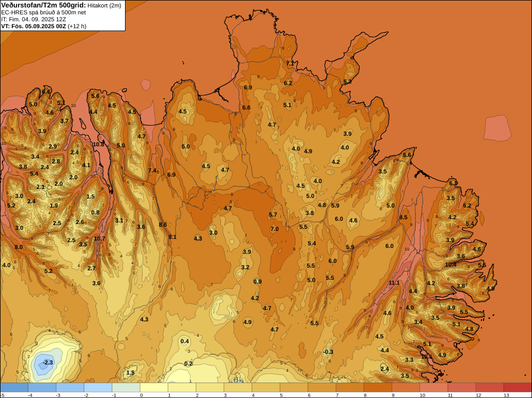
Task: Click the 'Hitakort (2m)' label in the header
Action: coord(104,5)
